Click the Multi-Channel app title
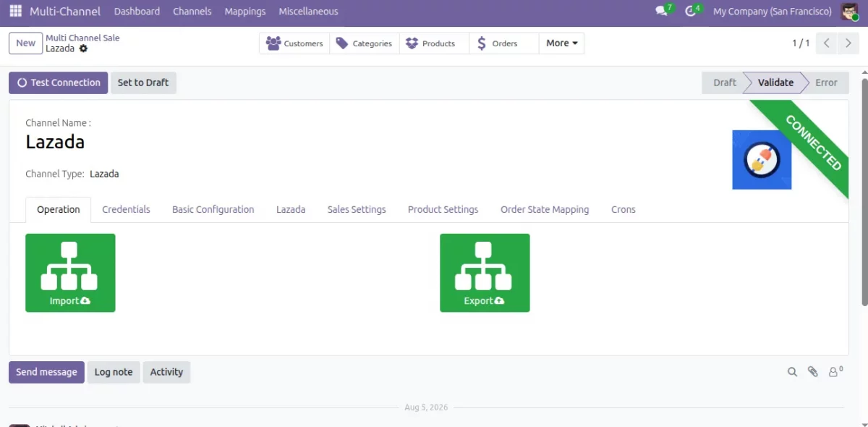868x427 pixels. [x=65, y=11]
